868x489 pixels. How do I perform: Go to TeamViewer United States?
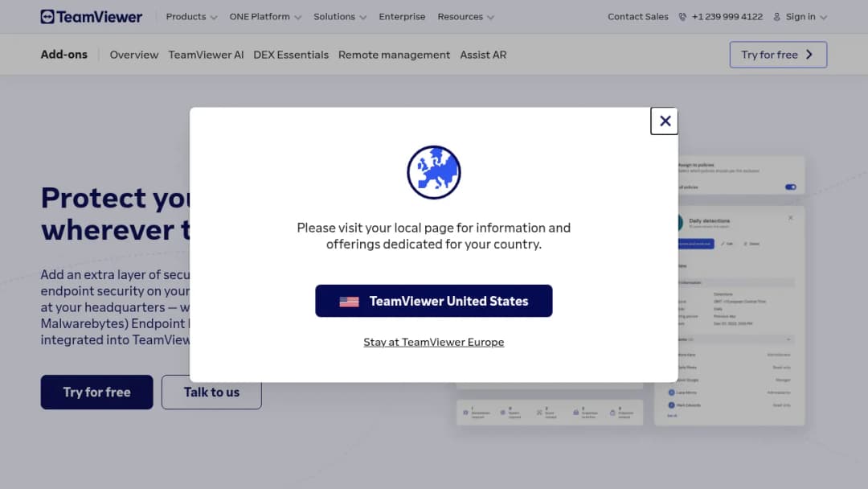point(434,301)
